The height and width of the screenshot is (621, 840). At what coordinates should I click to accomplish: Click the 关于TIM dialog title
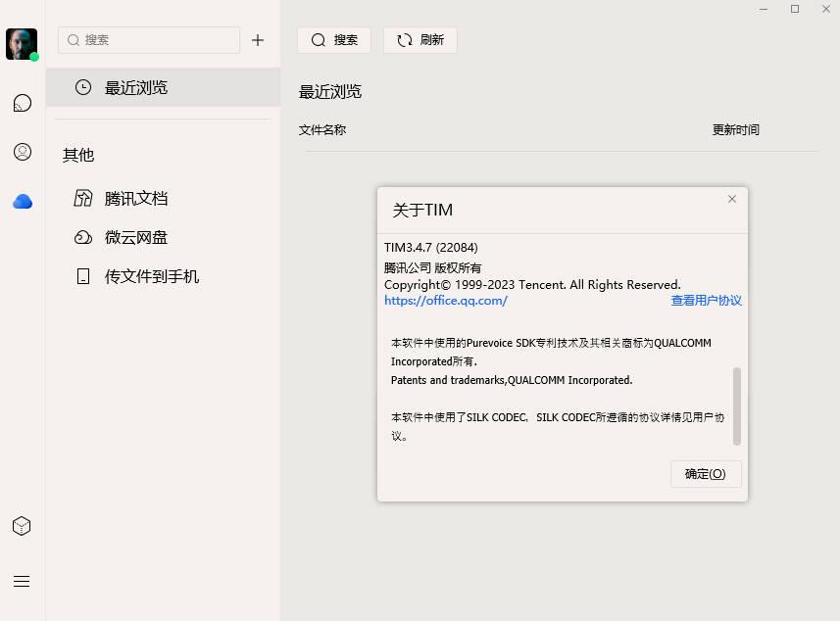[x=422, y=210]
